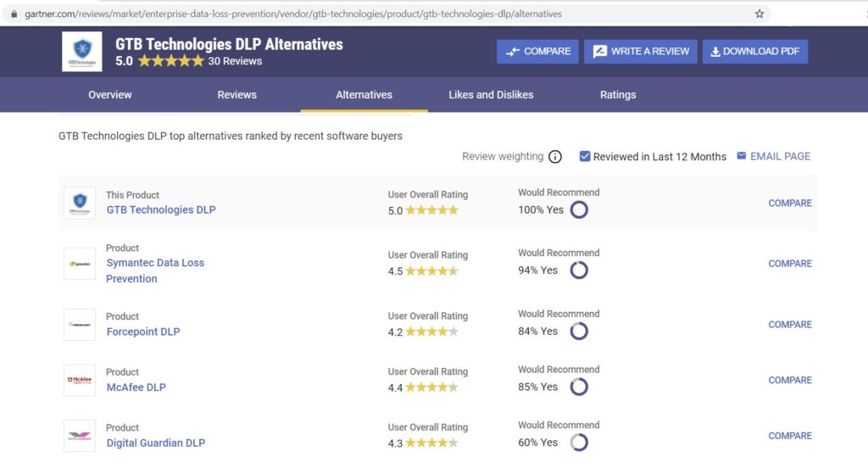The height and width of the screenshot is (468, 868).
Task: Click the 'Review weighting' label
Action: click(x=503, y=157)
